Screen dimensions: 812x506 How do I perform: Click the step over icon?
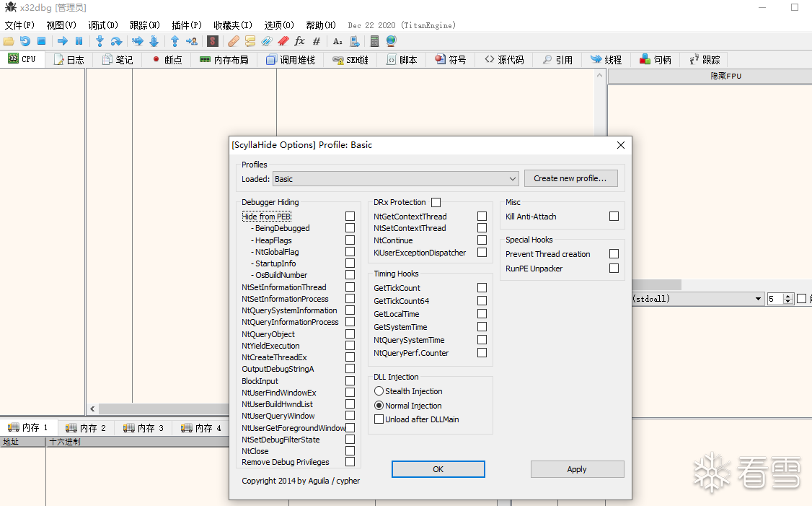tap(117, 41)
